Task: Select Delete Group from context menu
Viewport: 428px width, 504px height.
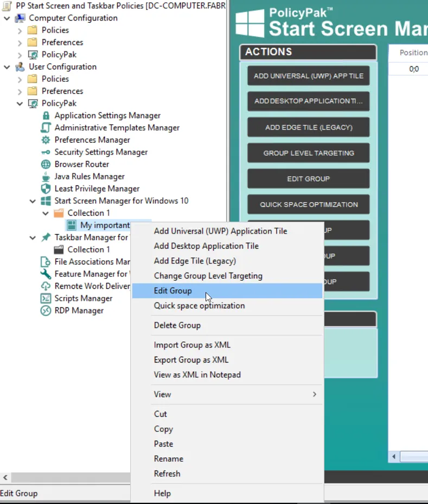Action: 227,325
